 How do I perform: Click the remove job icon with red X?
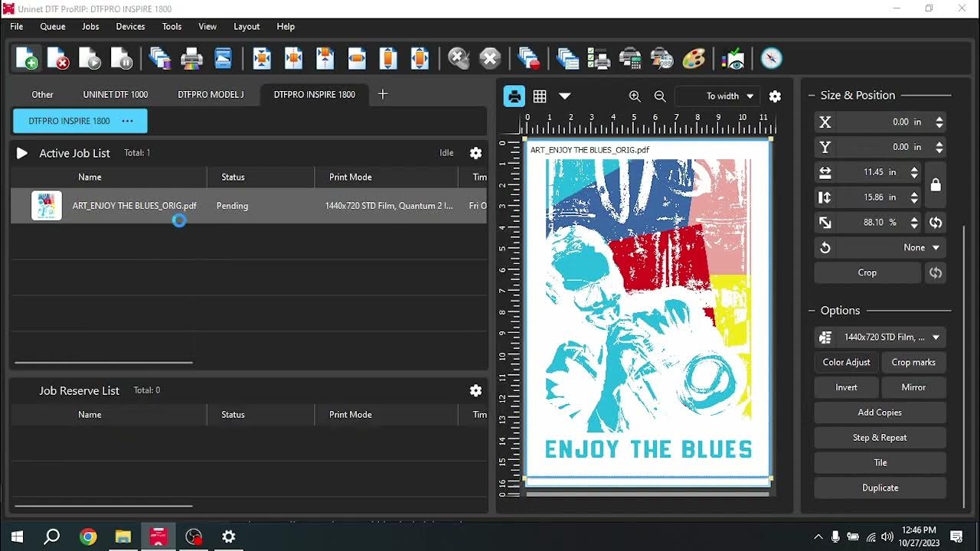tap(58, 58)
